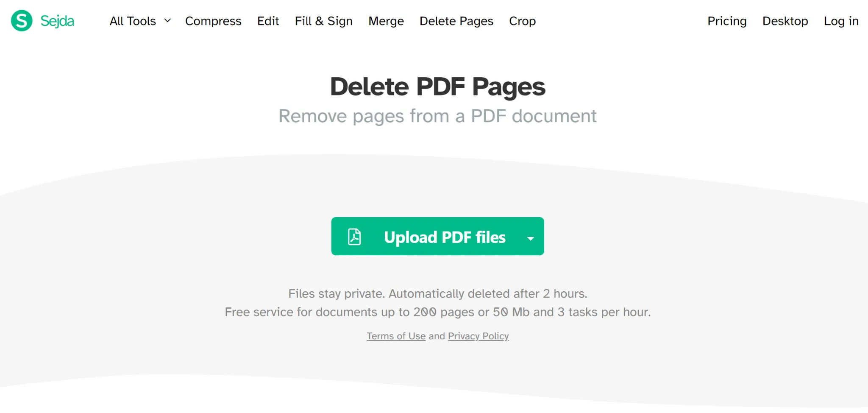Viewport: 868px width, 413px height.
Task: Click the green S circle logo
Action: 22,20
